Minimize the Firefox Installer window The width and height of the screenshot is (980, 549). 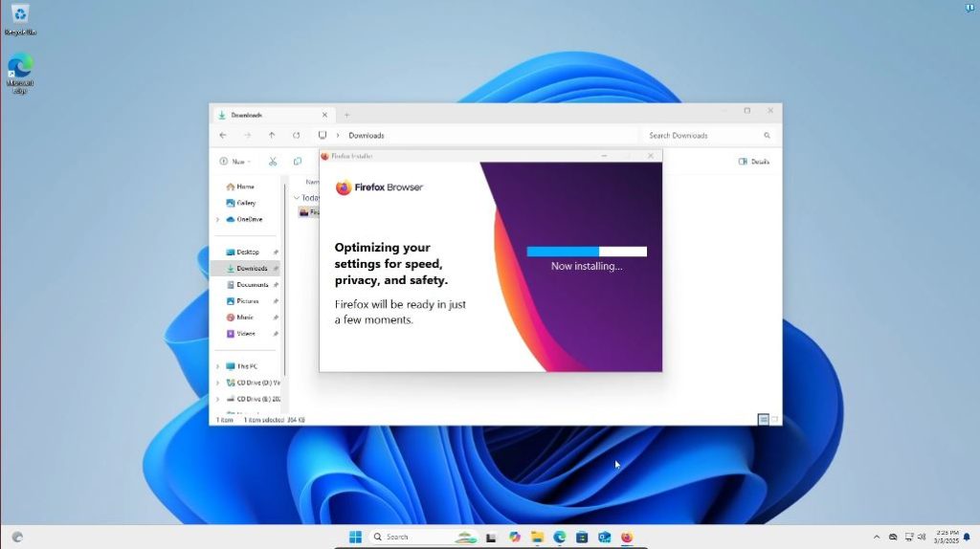pos(604,156)
